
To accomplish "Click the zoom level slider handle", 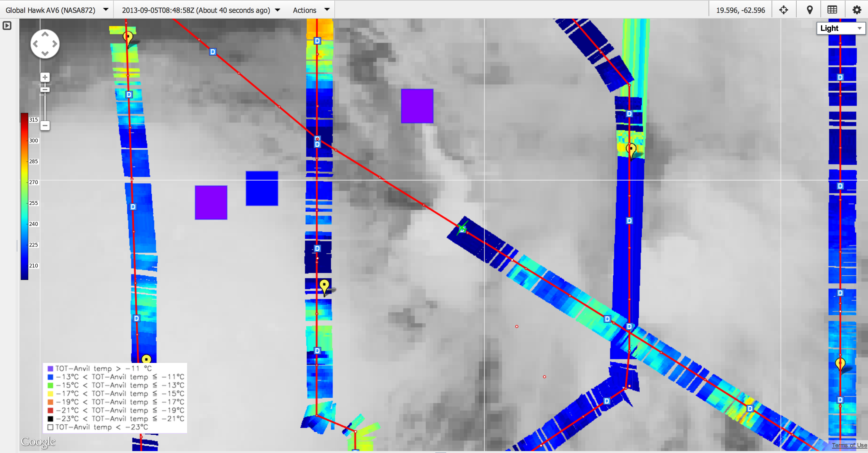I will 45,90.
